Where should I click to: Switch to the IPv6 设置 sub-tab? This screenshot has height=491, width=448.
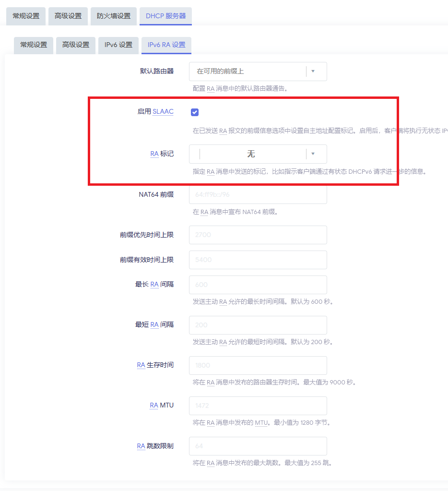118,45
